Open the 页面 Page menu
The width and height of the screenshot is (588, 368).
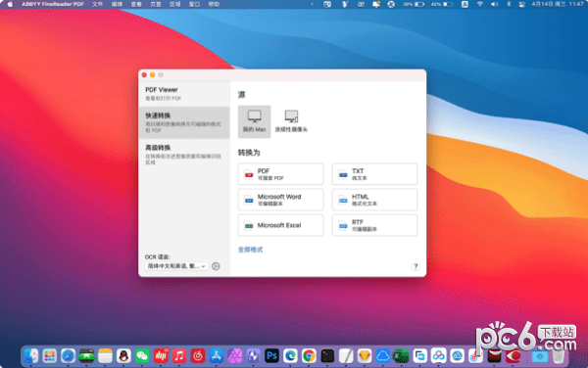(x=156, y=4)
